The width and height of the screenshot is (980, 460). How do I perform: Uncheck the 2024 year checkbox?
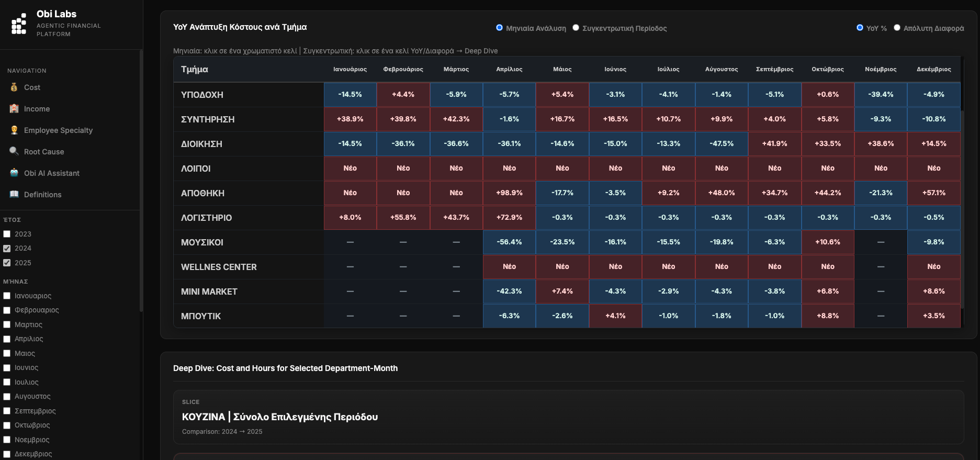point(7,248)
